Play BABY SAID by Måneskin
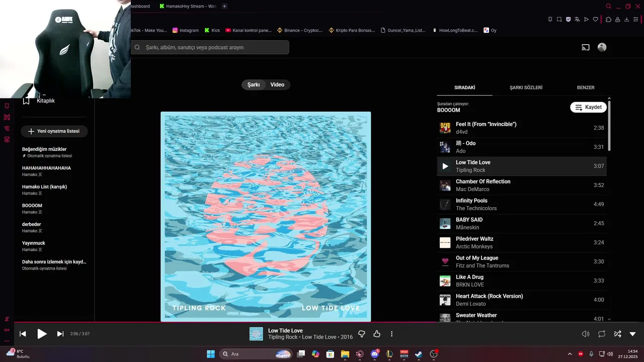644x362 pixels. click(522, 223)
